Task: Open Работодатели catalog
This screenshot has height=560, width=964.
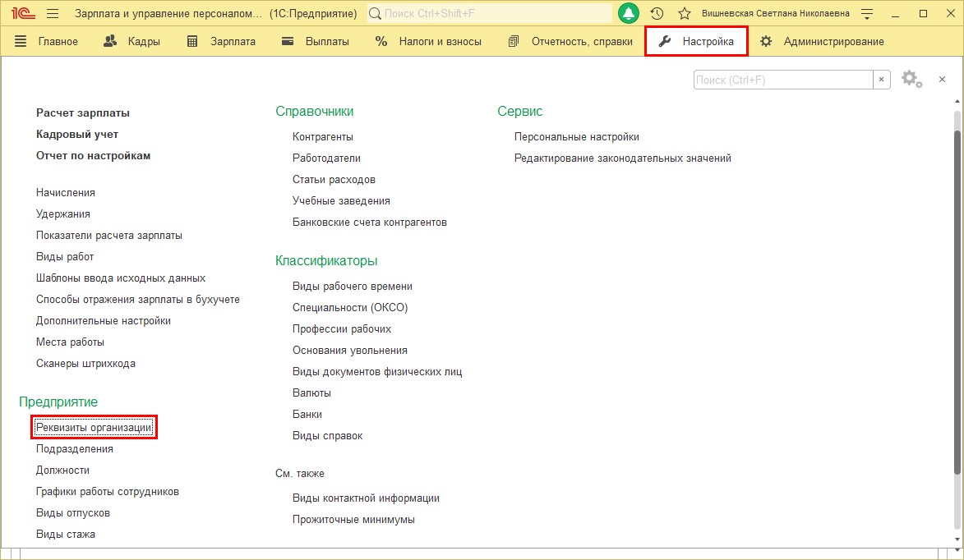Action: pyautogui.click(x=326, y=158)
